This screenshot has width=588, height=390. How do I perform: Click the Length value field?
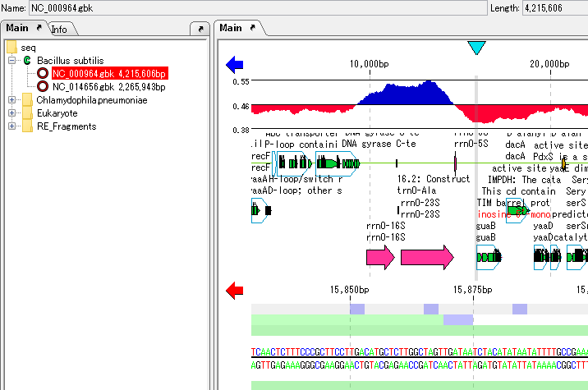555,8
